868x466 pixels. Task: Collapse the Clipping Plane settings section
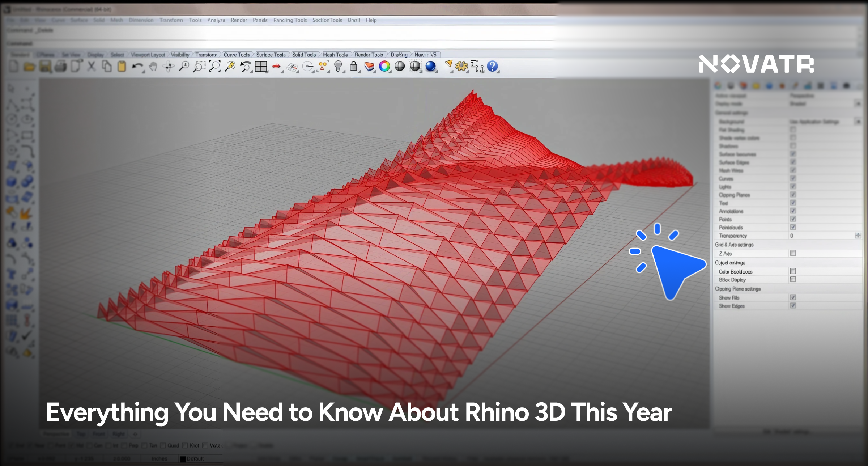coord(738,289)
